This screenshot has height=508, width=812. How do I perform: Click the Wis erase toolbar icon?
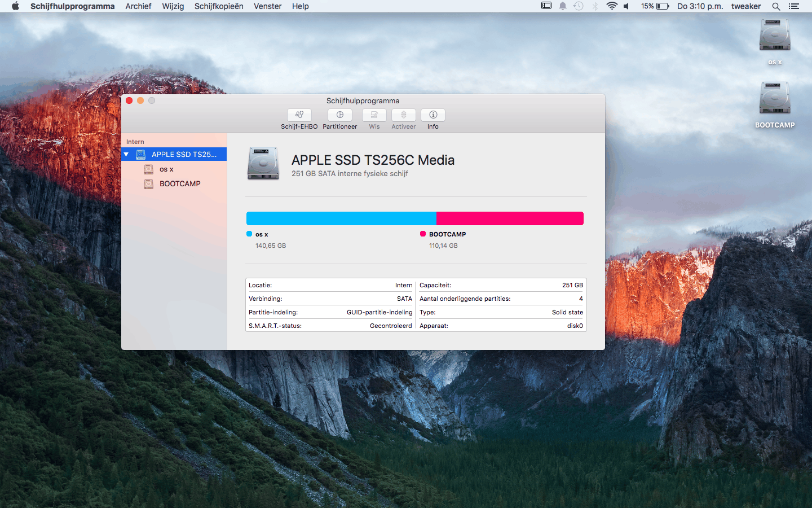374,115
